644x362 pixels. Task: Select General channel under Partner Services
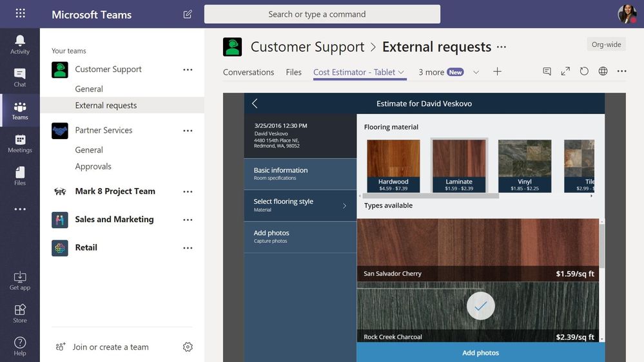point(89,150)
